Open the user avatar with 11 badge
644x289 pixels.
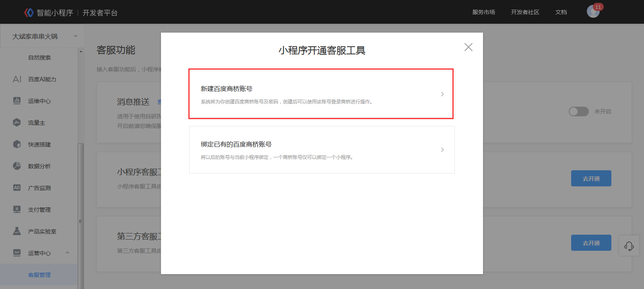tap(593, 11)
